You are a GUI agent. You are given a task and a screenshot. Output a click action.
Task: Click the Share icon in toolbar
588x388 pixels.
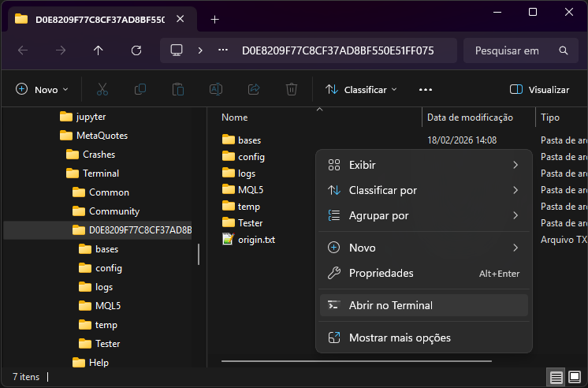254,89
